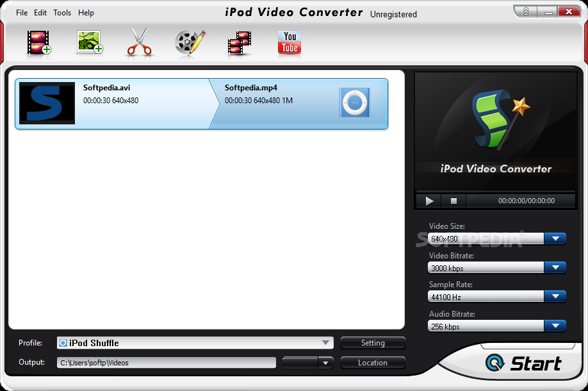
Task: Click the Add Image icon in toolbar
Action: (90, 42)
